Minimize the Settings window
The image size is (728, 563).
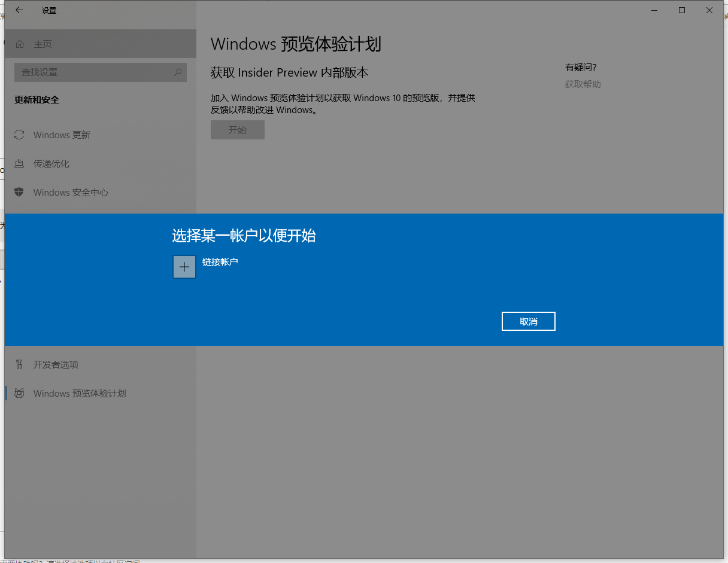[x=654, y=10]
